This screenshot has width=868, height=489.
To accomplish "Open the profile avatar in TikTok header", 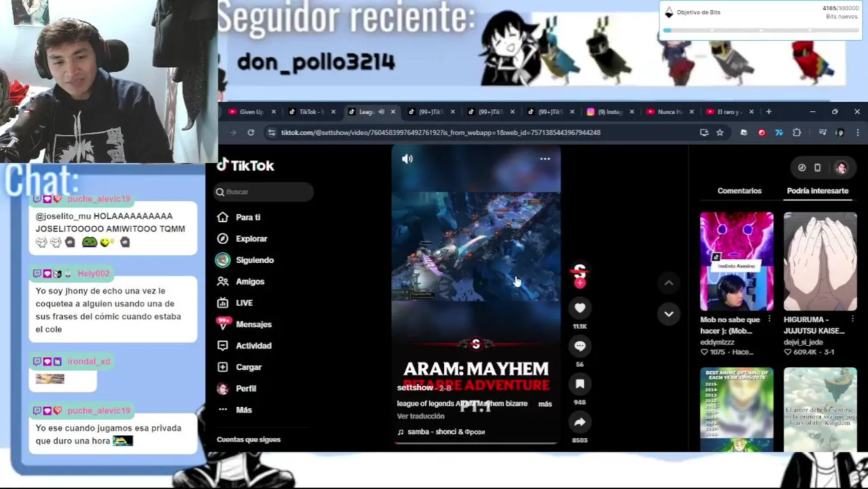I will (841, 168).
